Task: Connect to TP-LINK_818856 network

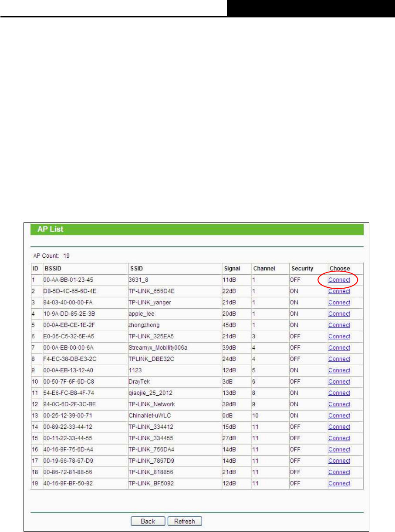Action: (339, 472)
